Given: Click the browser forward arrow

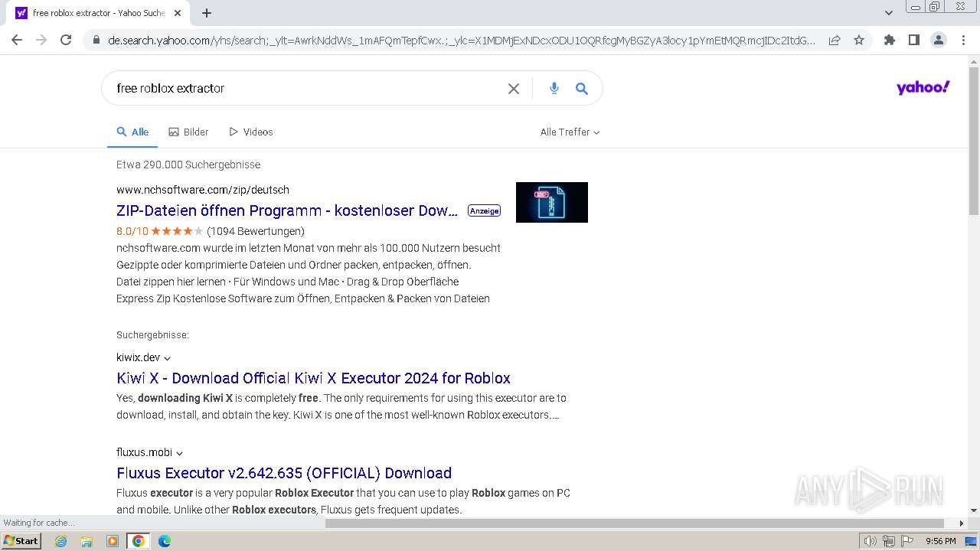Looking at the screenshot, I should [41, 40].
